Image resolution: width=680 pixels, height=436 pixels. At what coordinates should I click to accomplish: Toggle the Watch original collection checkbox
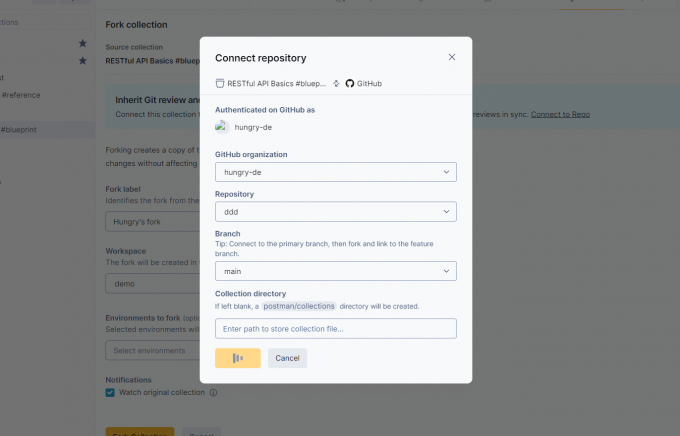(110, 393)
